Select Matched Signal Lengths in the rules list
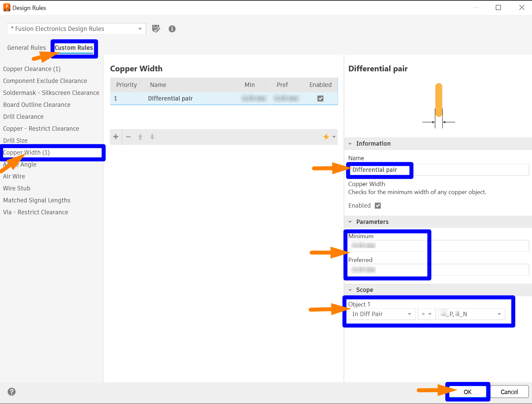Screen dimensions: 532x404 [x=36, y=200]
